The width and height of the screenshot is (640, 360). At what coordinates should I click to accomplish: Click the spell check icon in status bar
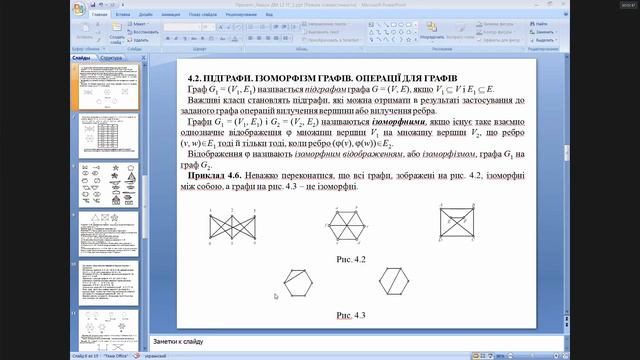[136, 356]
